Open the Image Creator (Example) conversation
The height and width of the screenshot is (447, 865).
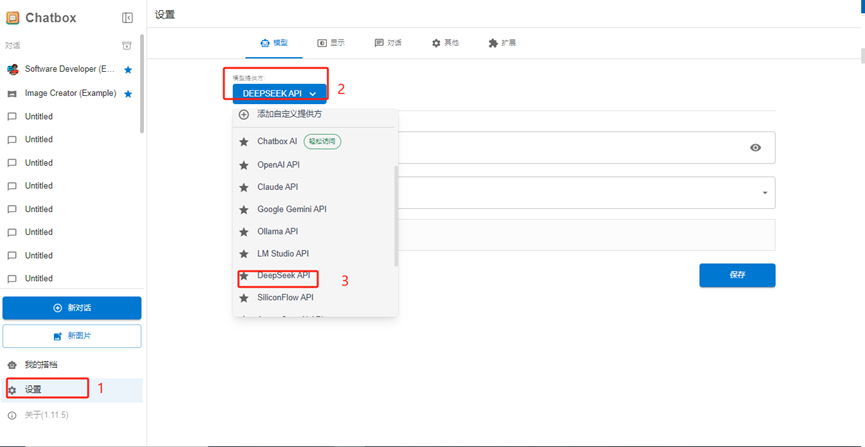click(71, 93)
